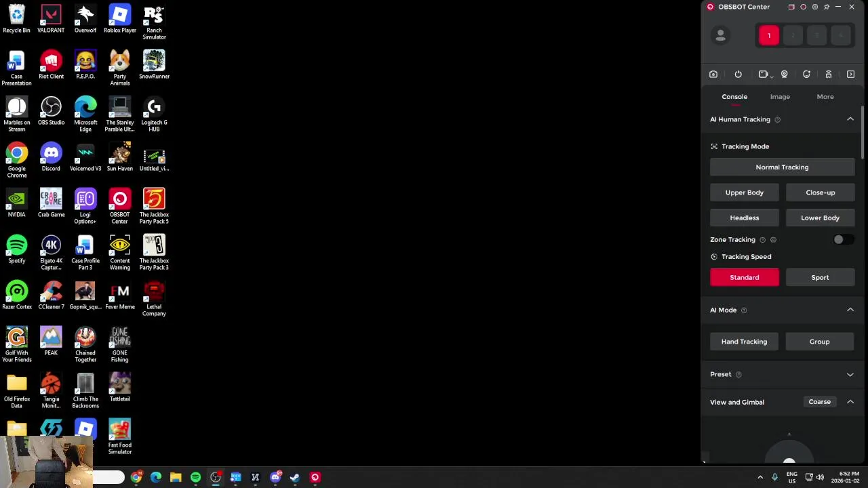
Task: Click the user account avatar in OBSBOT Center
Action: tap(720, 35)
